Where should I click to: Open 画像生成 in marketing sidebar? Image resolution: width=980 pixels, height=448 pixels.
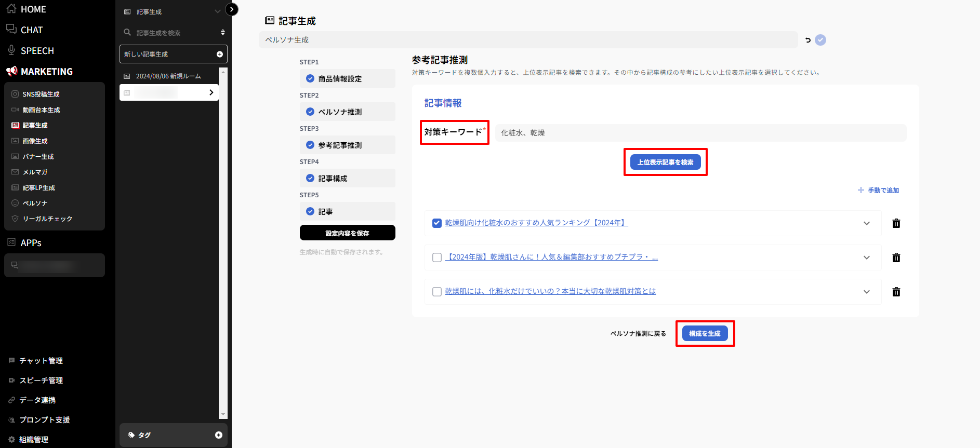[x=35, y=141]
